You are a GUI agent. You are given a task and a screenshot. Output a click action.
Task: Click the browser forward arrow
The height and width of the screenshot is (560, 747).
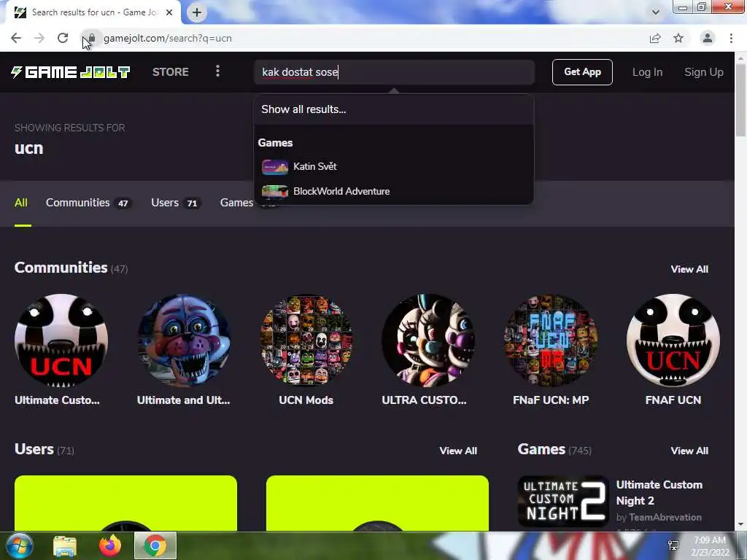pos(39,38)
